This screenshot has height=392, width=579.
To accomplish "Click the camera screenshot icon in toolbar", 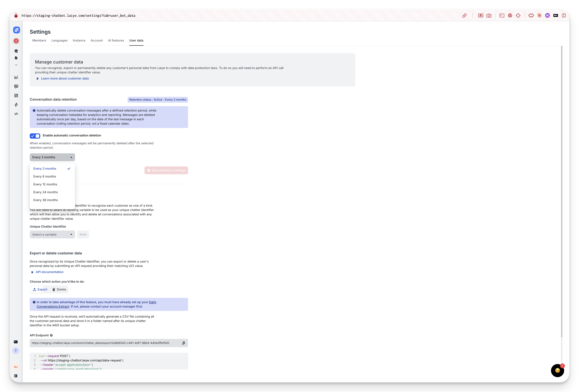I will click(x=489, y=15).
